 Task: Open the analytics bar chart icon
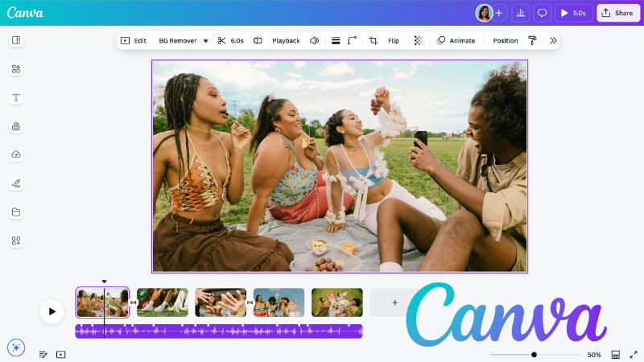520,13
